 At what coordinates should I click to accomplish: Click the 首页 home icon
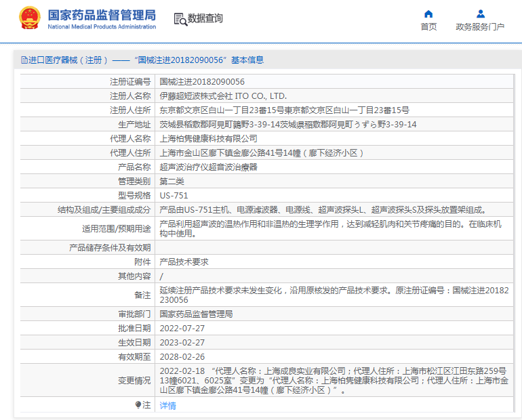click(428, 14)
